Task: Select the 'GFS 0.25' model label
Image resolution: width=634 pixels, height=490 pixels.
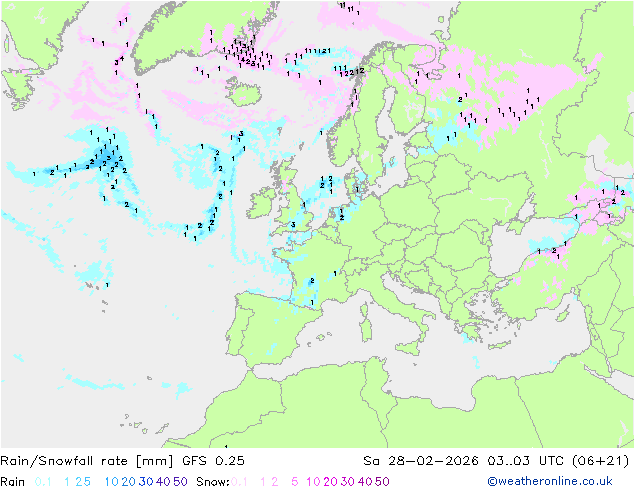Action: click(x=213, y=461)
